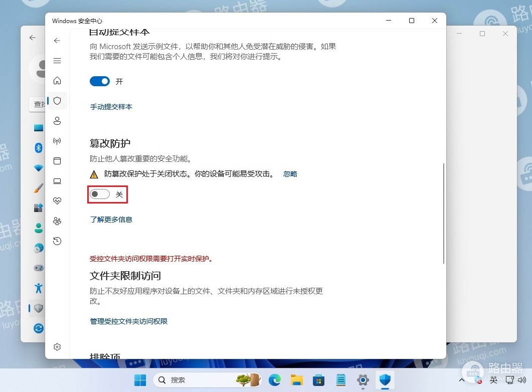The image size is (532, 392).
Task: Switch input language 英 indicator
Action: pos(493,380)
